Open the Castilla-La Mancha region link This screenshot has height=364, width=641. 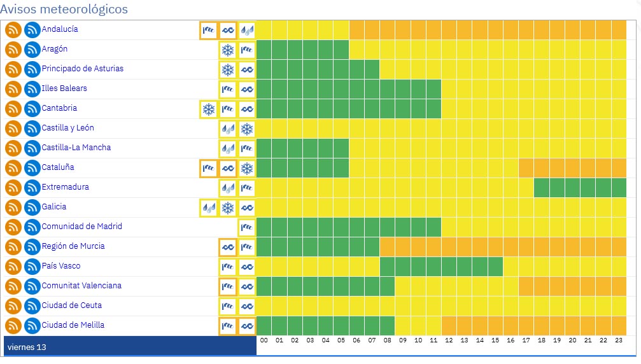(76, 148)
